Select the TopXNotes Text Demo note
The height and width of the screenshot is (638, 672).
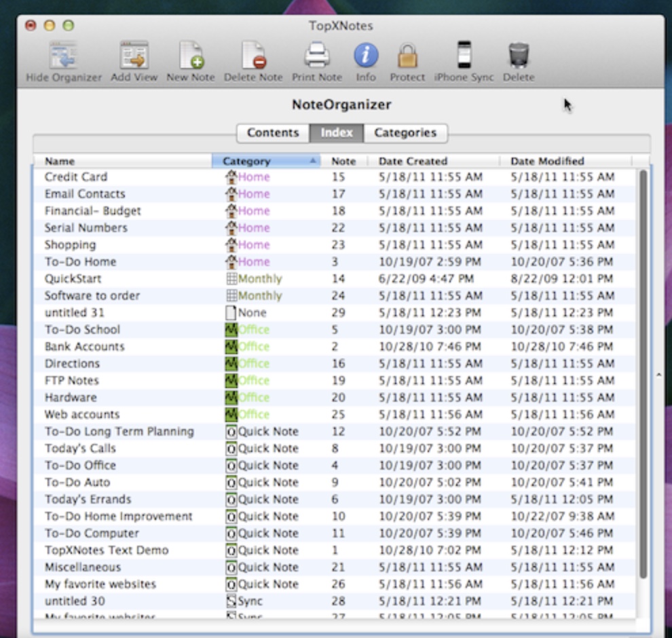[107, 550]
